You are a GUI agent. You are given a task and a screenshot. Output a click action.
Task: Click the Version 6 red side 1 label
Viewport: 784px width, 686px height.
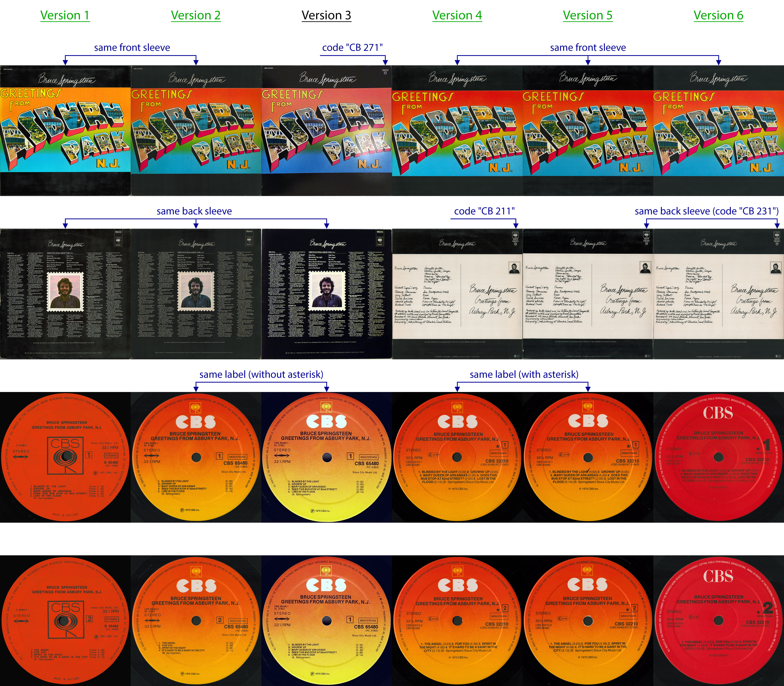click(719, 457)
